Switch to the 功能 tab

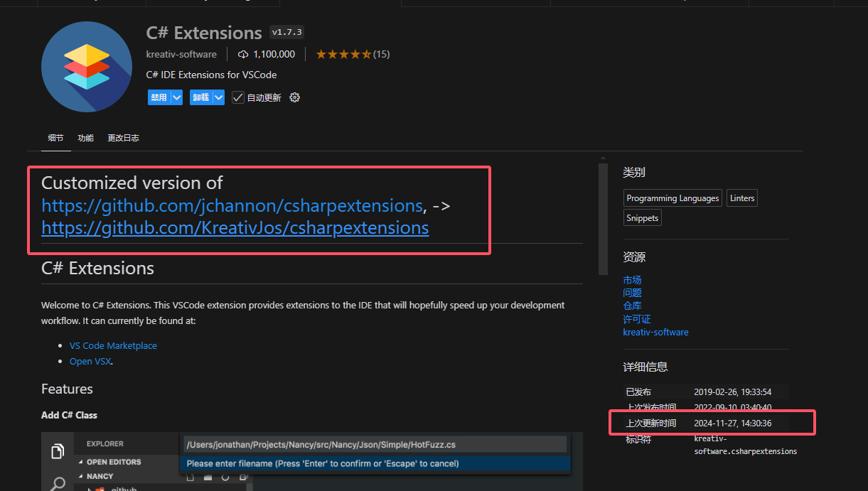[85, 138]
